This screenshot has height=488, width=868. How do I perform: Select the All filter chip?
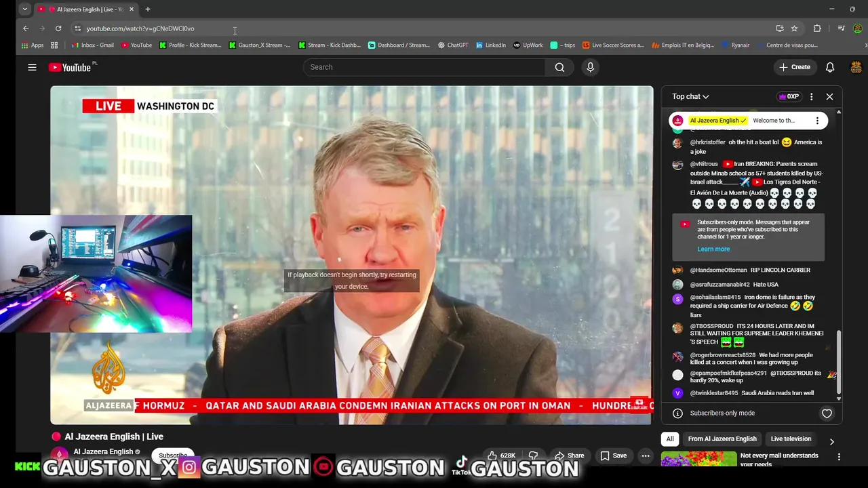670,439
